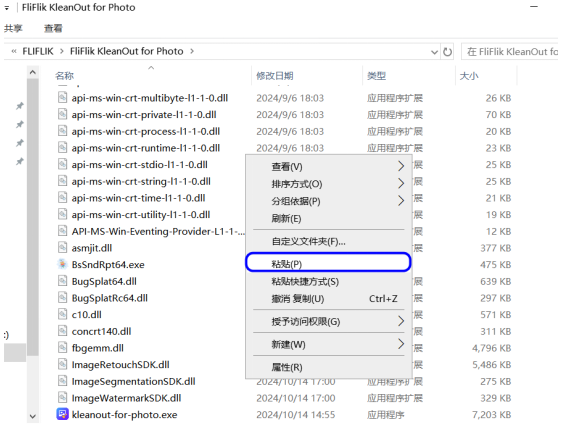Click FliFlik KleanOut for Photo breadcrumb
Viewport: 561px width, 433px height.
coord(127,51)
